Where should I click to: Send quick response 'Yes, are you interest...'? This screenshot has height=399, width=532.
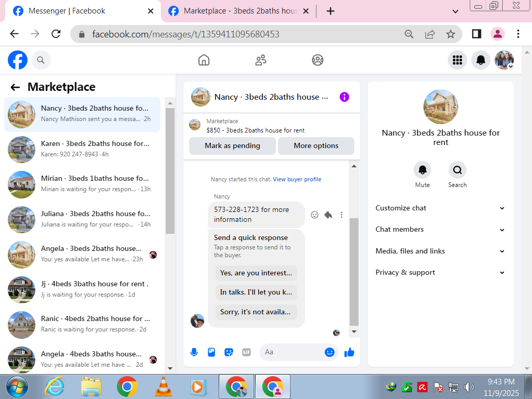point(256,273)
